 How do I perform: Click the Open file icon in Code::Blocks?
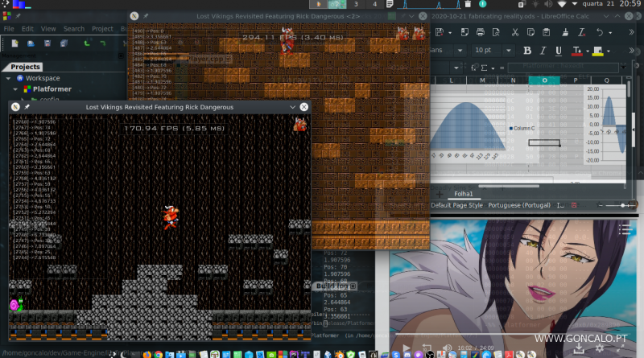(x=31, y=43)
